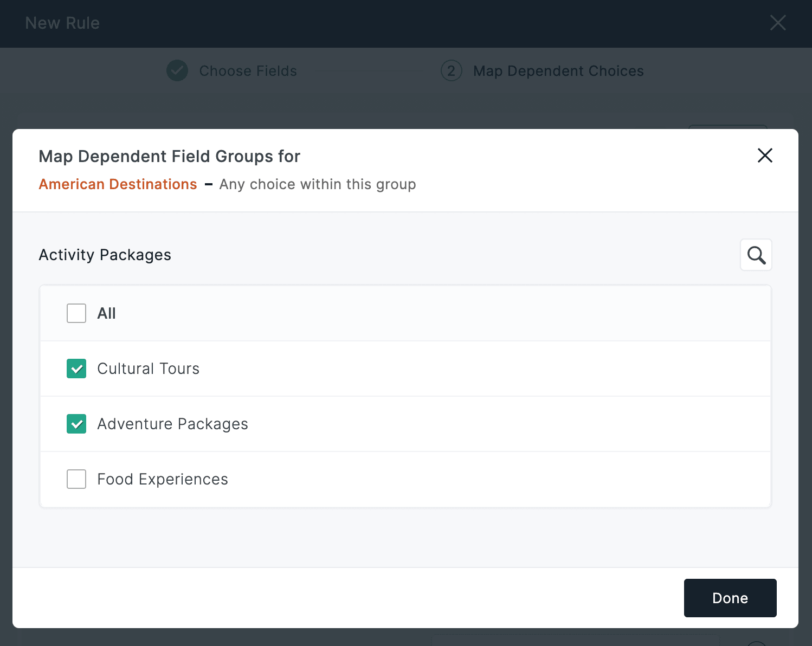
Task: Click the Adventure Packages option label
Action: (172, 424)
